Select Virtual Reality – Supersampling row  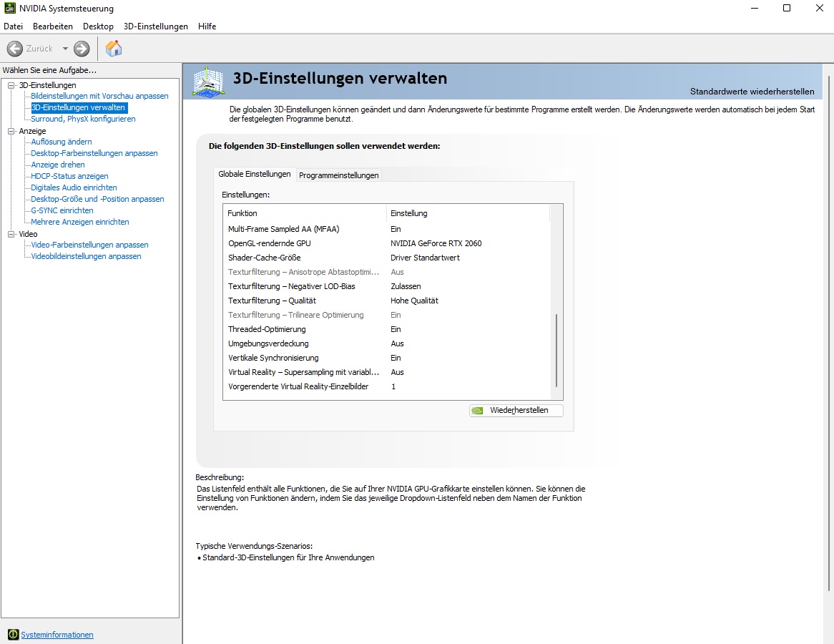tap(386, 373)
